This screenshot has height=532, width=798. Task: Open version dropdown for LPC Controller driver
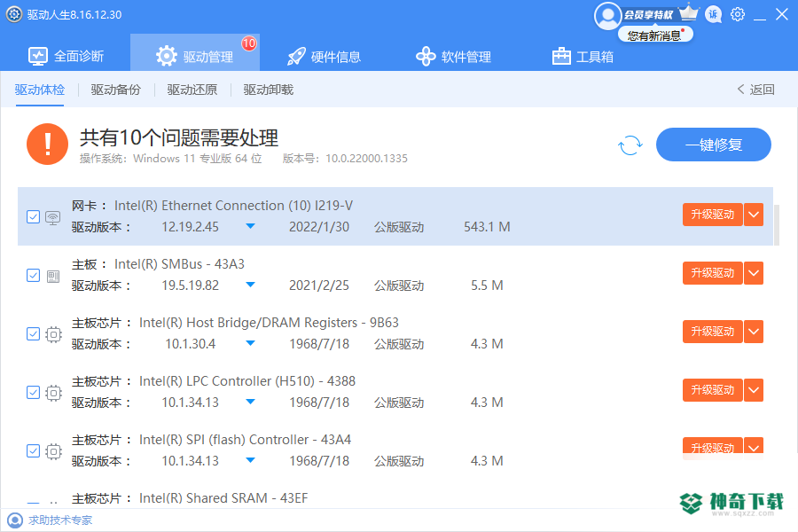coord(250,402)
